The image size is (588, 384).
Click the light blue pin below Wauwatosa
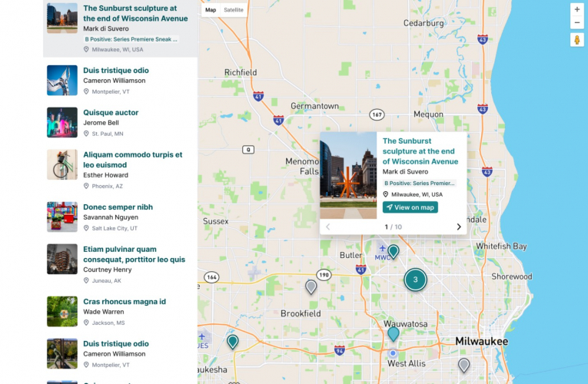coord(393,334)
